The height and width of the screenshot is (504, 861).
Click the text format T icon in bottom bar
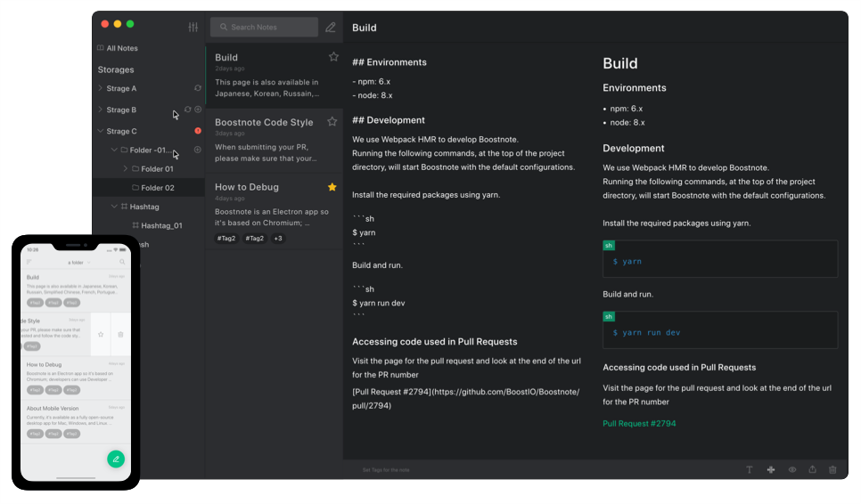click(749, 469)
